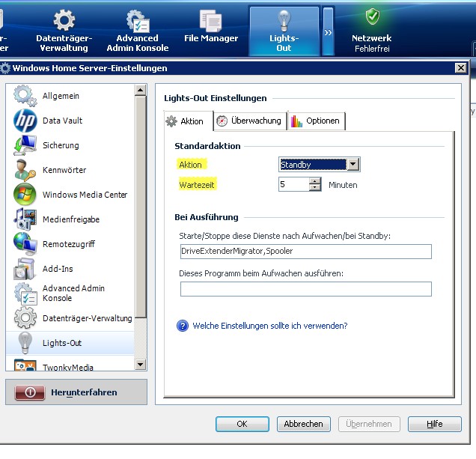
Task: Focus the Wartezeit value field
Action: coord(294,184)
